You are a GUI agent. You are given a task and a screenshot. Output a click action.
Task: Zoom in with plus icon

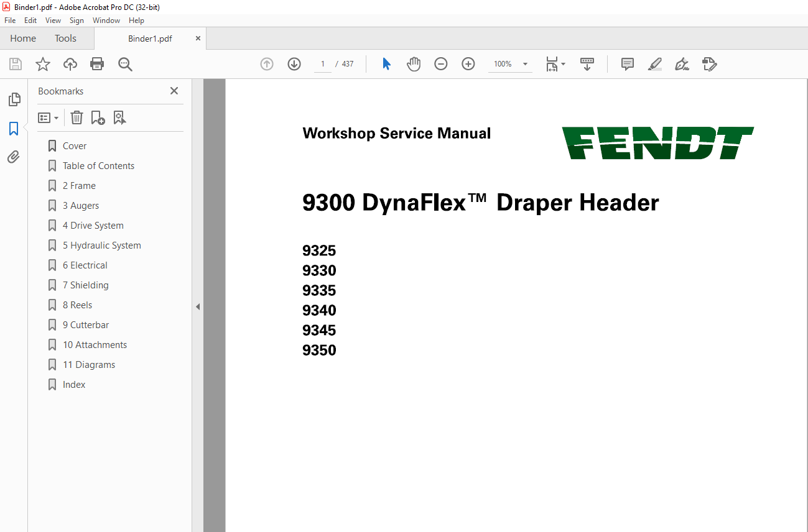click(468, 64)
